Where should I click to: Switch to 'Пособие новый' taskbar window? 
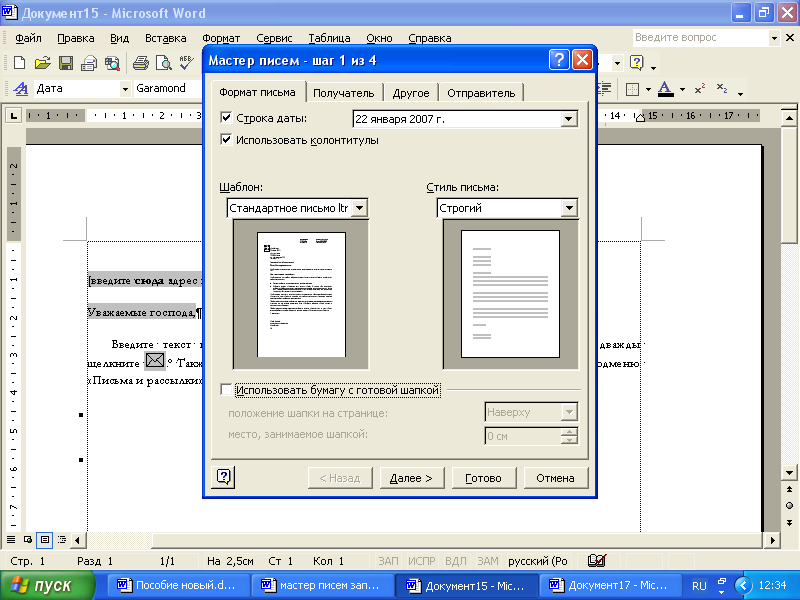(179, 585)
